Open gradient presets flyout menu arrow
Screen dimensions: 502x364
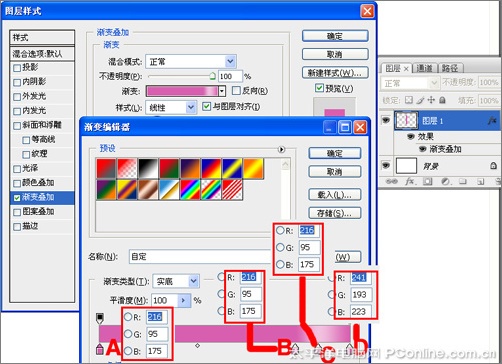click(x=281, y=149)
